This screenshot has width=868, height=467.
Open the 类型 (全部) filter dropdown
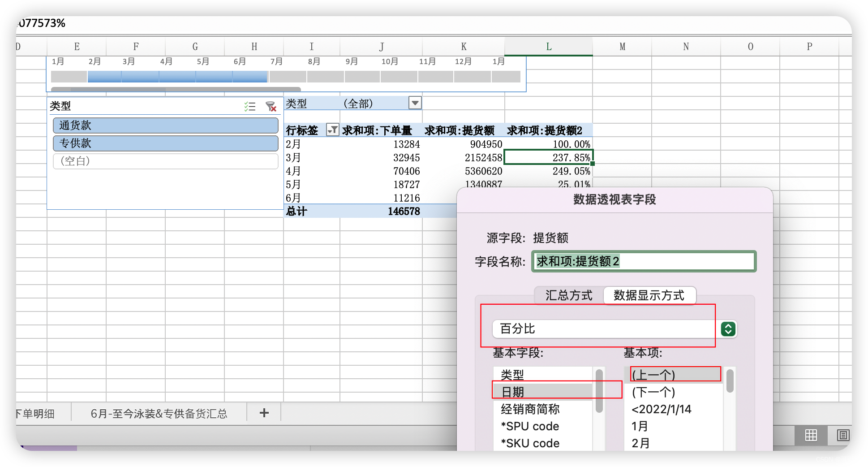point(415,103)
